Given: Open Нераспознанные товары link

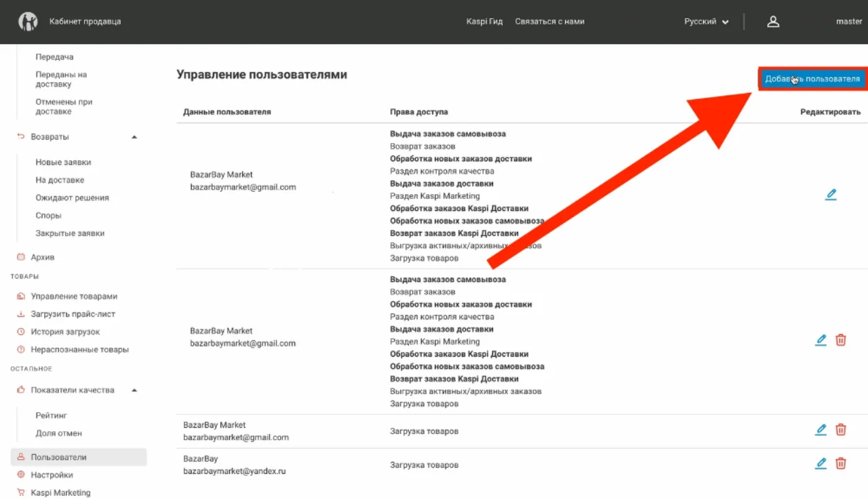Looking at the screenshot, I should tap(80, 349).
